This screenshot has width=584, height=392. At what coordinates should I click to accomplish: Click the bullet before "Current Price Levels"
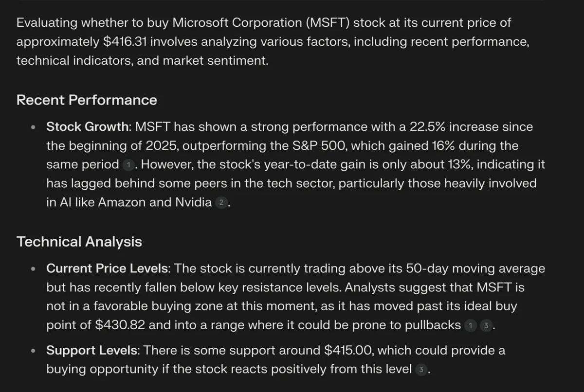click(x=33, y=269)
